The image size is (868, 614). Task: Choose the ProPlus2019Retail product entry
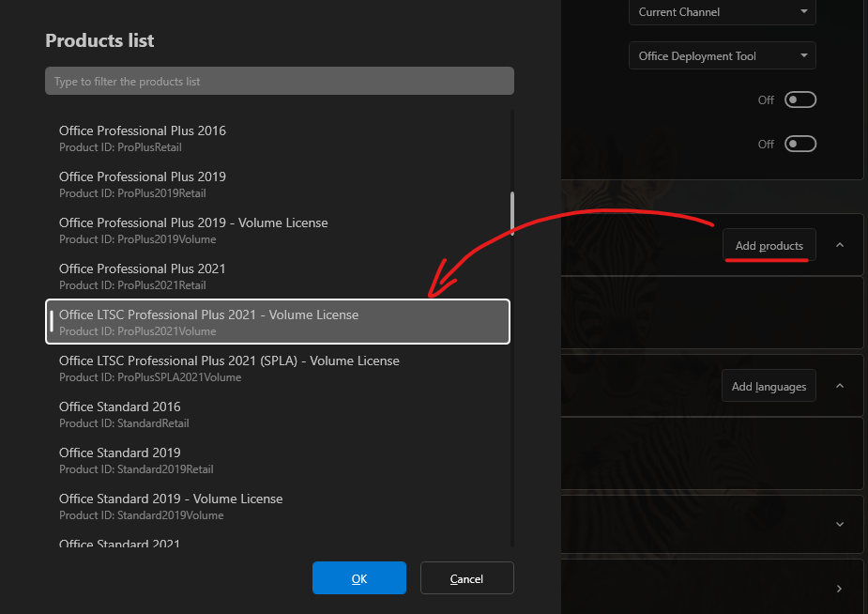(x=278, y=184)
